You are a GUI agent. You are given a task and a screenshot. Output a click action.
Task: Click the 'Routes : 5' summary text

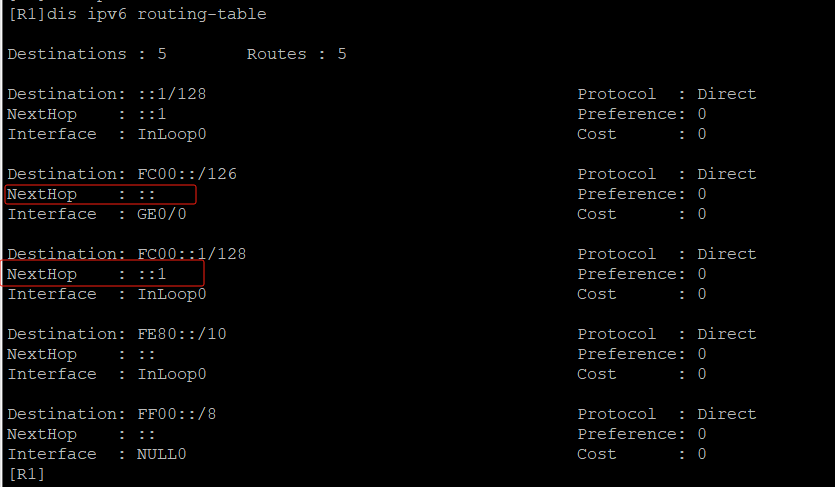(297, 54)
